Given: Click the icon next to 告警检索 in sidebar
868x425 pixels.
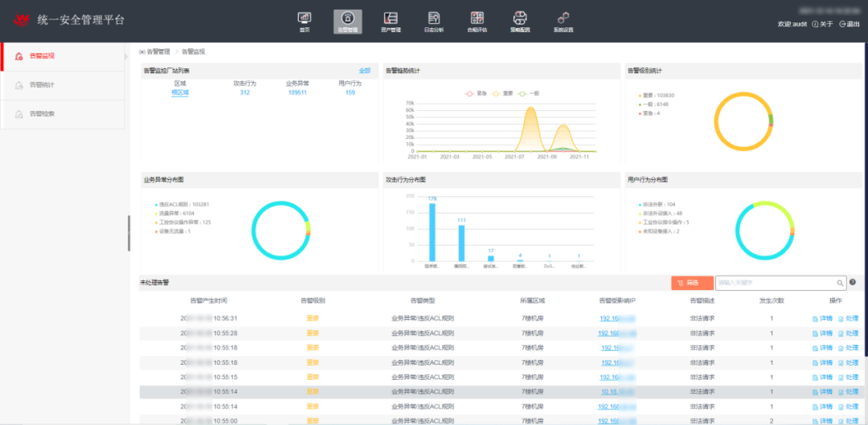Looking at the screenshot, I should (18, 114).
